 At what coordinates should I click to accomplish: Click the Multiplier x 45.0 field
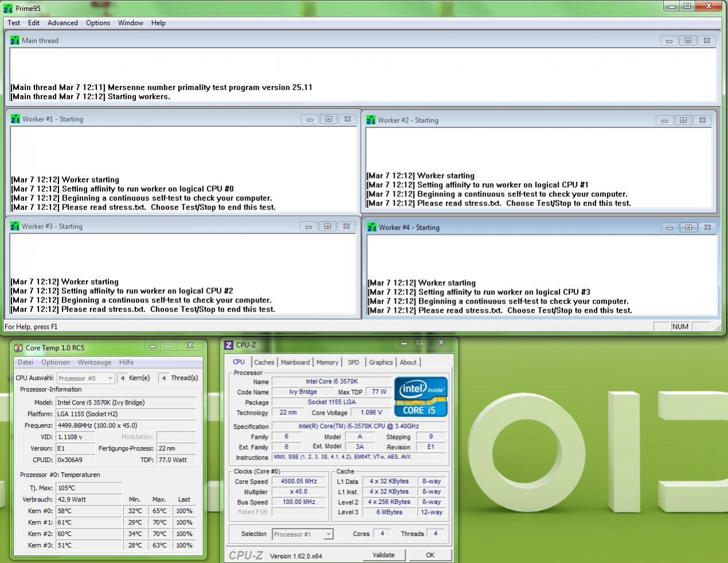click(x=298, y=492)
